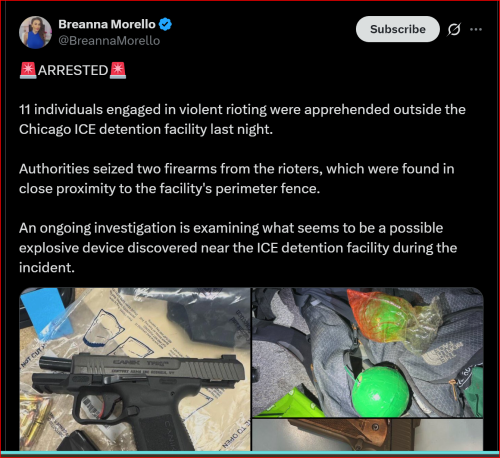
Task: Click the teal bar along the bottom edge
Action: (x=250, y=453)
